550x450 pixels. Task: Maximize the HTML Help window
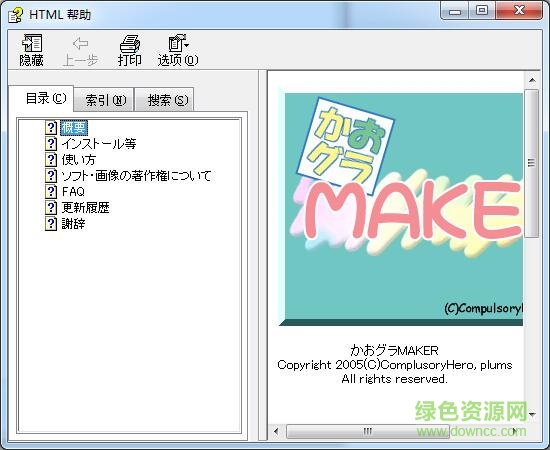coord(482,11)
